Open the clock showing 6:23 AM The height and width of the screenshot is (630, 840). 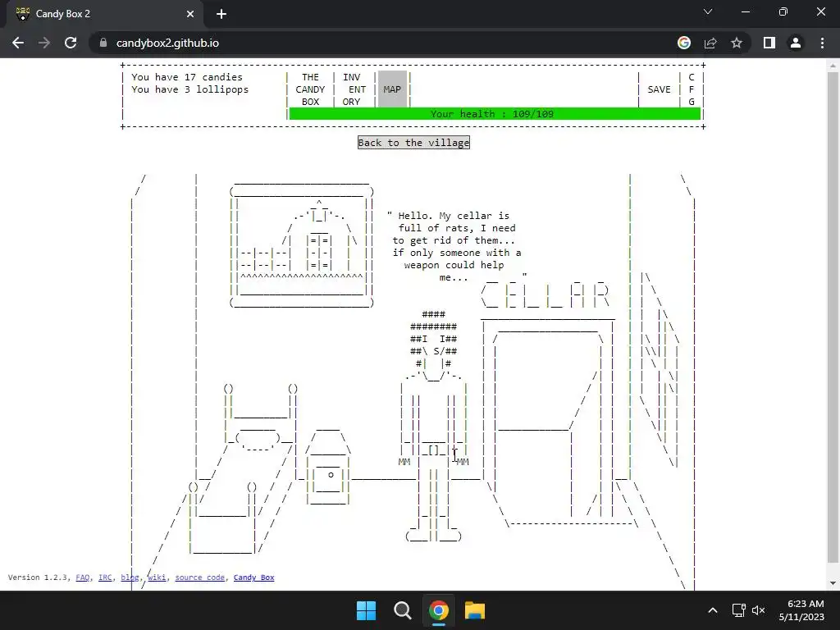click(x=801, y=610)
